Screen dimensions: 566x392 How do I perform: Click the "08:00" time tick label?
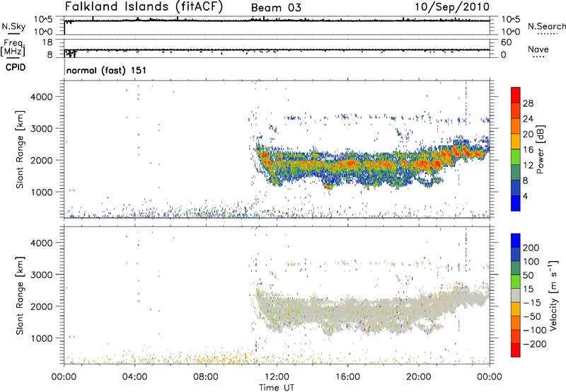pos(206,377)
